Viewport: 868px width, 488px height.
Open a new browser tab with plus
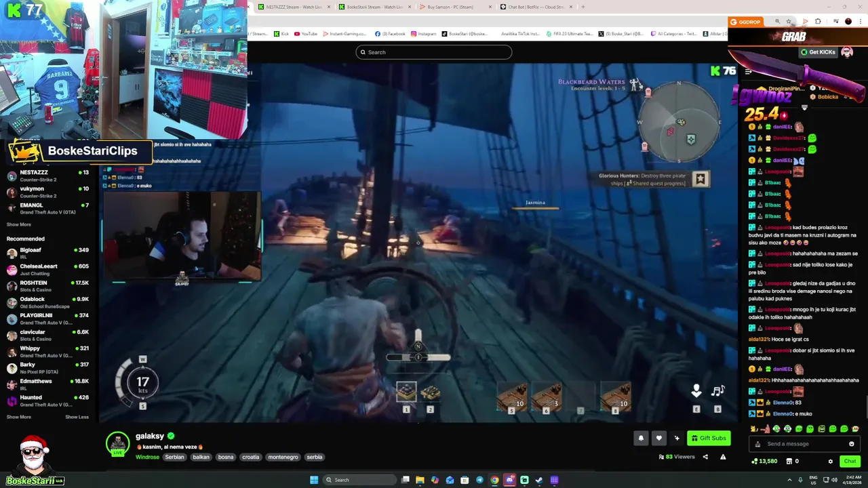[583, 7]
